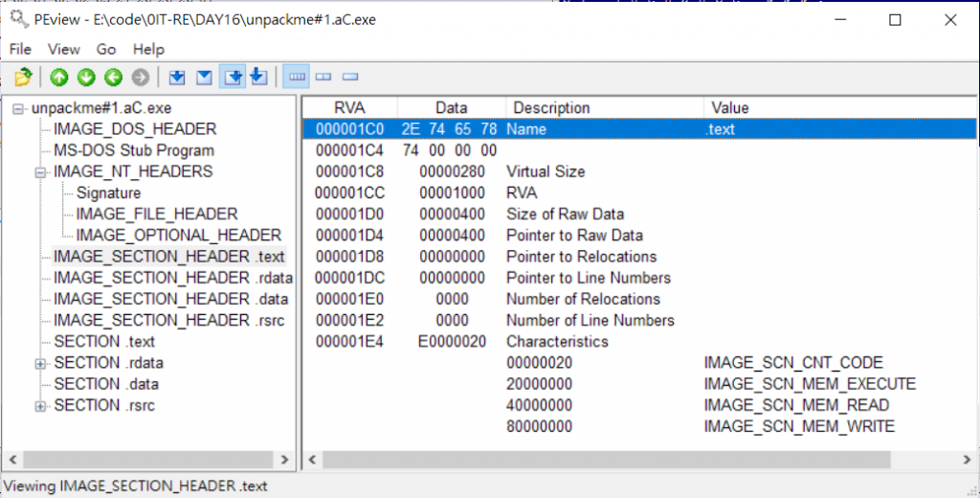Click the green down arrow icon
The height and width of the screenshot is (498, 980).
click(x=86, y=77)
